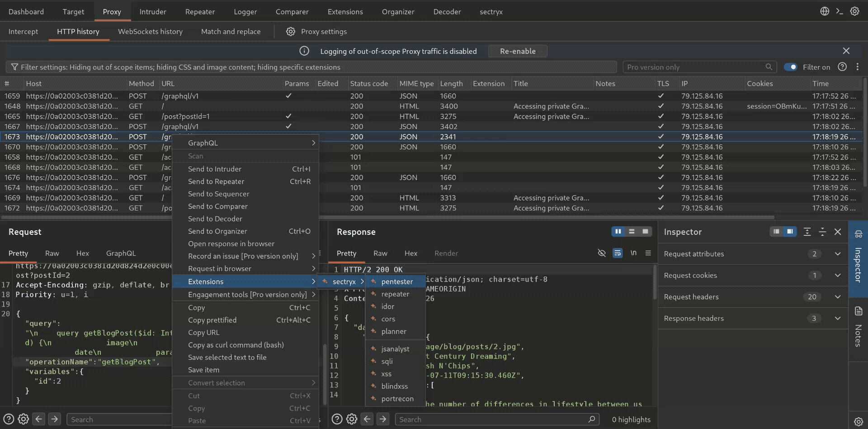Open Notes side tab
This screenshot has height=429, width=868.
point(858,327)
